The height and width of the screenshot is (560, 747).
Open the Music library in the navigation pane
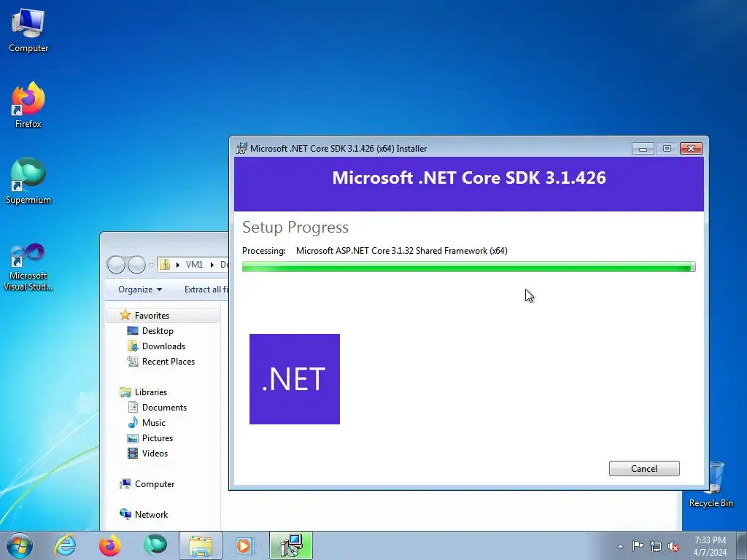tap(153, 423)
